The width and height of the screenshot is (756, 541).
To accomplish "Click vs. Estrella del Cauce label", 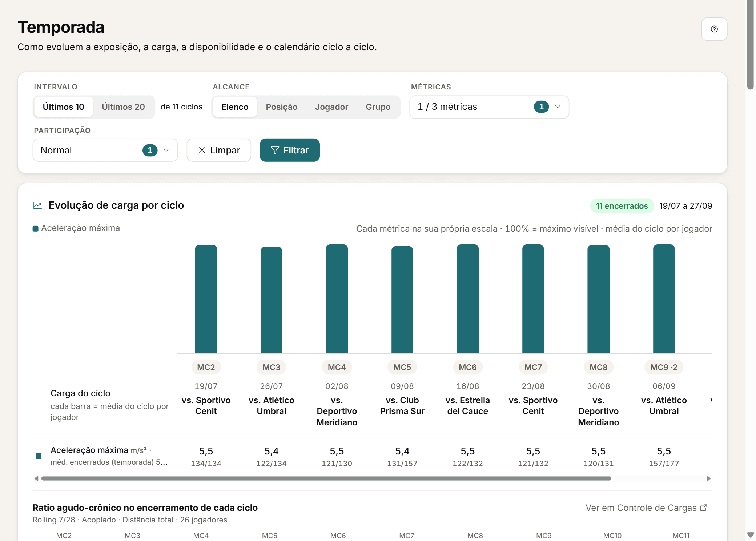I will click(468, 406).
